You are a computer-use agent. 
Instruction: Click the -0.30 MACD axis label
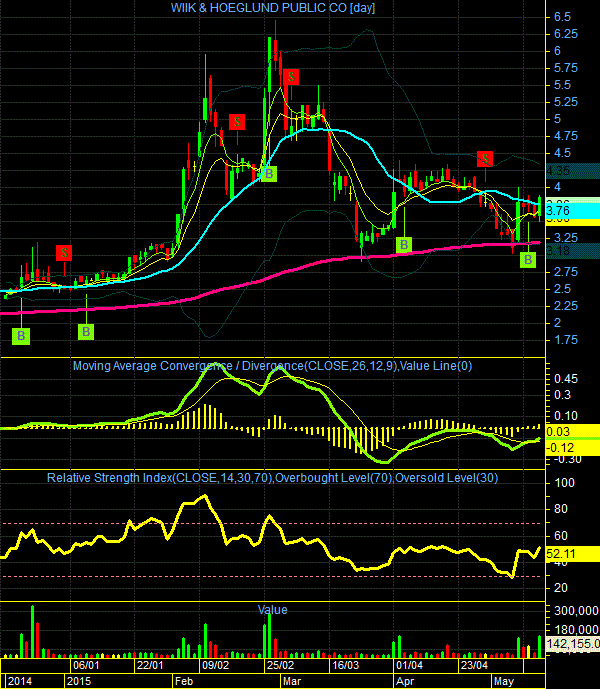click(x=567, y=460)
